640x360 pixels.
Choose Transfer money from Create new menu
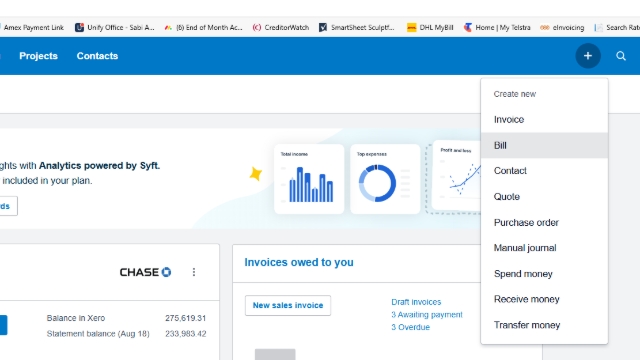click(544, 325)
